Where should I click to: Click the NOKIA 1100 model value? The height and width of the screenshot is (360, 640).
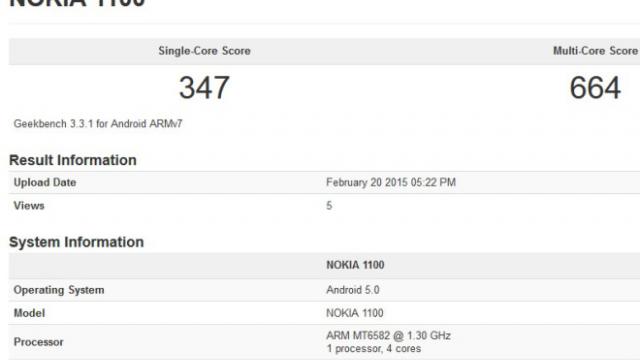click(355, 313)
